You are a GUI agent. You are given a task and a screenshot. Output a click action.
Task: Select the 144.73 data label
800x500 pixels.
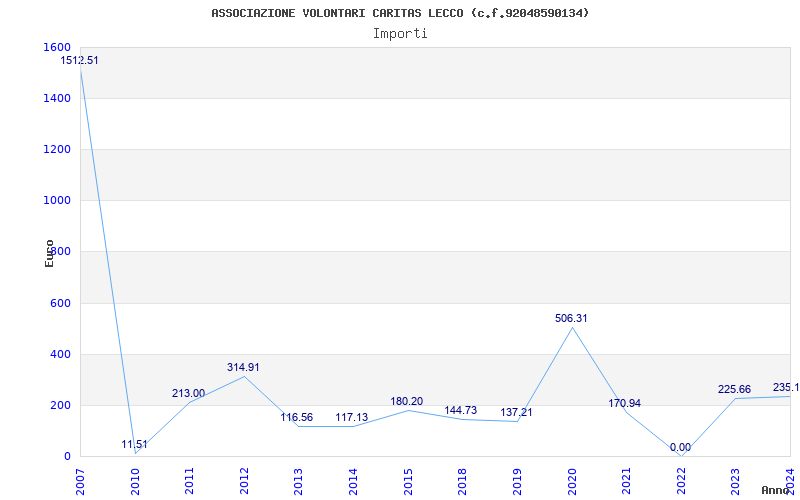coord(461,410)
